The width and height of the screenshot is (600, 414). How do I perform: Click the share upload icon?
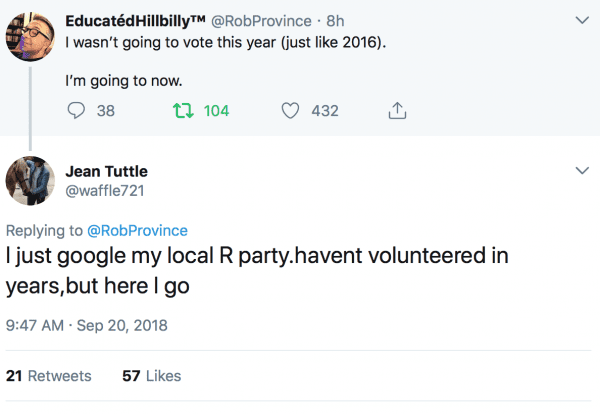pyautogui.click(x=395, y=111)
